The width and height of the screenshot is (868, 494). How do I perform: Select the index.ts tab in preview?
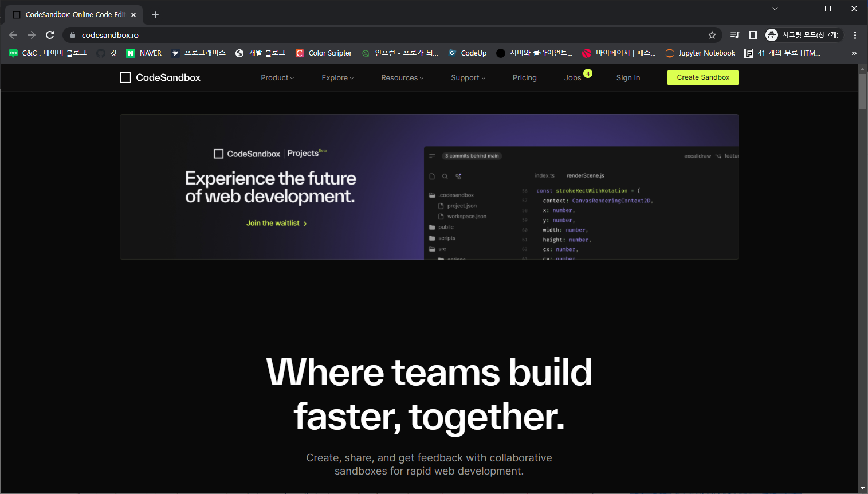point(544,175)
